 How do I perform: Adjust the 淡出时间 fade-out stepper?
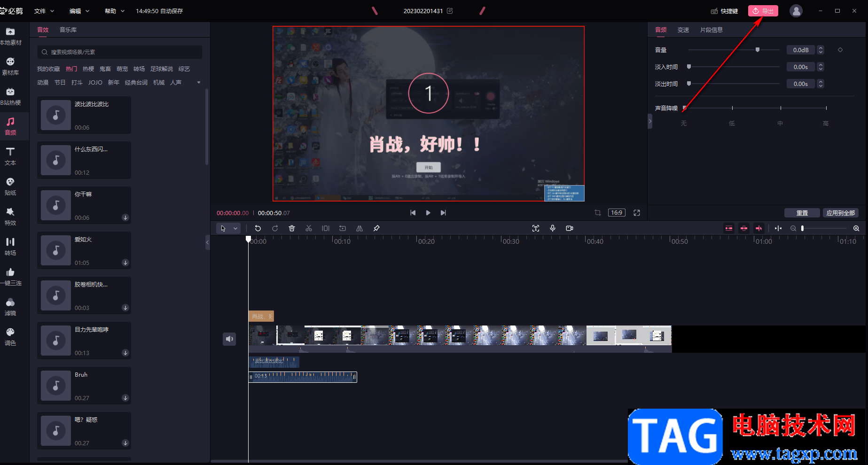(x=821, y=84)
